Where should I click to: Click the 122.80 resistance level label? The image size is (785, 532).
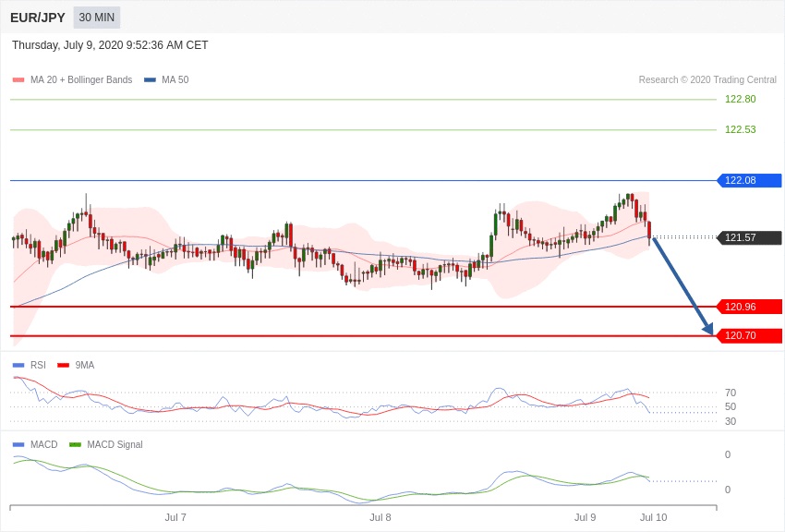coord(740,99)
